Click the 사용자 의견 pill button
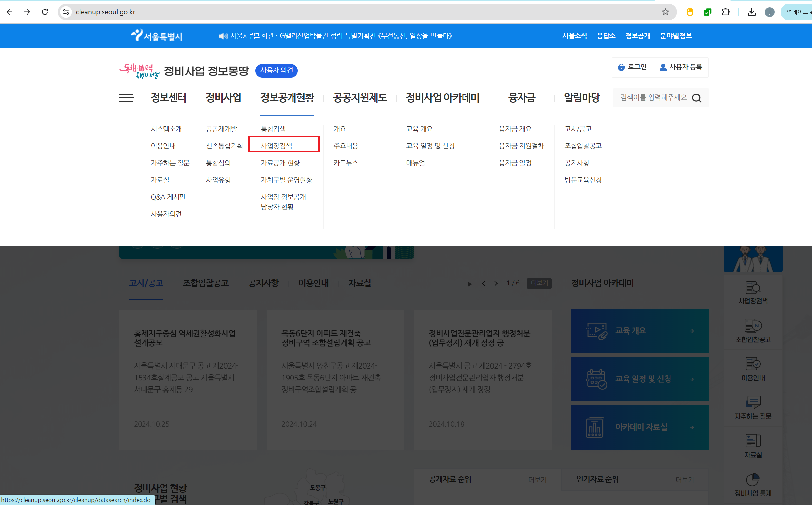The width and height of the screenshot is (812, 505). point(276,70)
